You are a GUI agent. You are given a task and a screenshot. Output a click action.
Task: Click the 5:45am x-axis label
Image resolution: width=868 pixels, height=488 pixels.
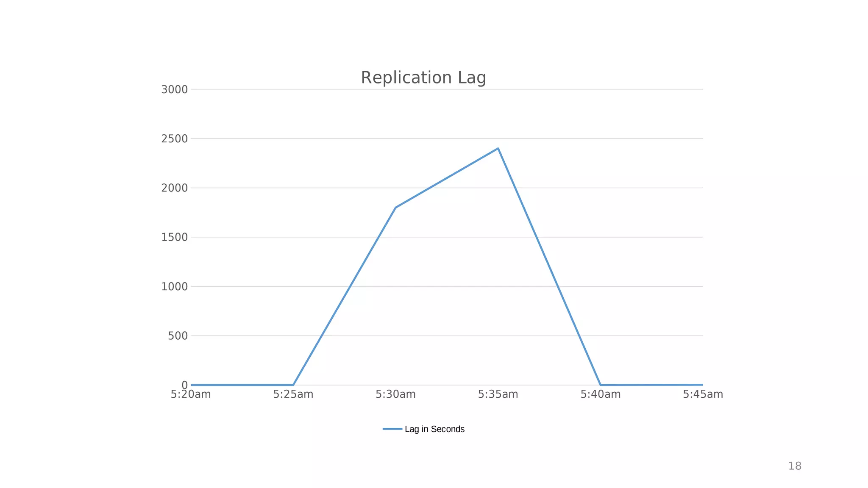tap(703, 394)
